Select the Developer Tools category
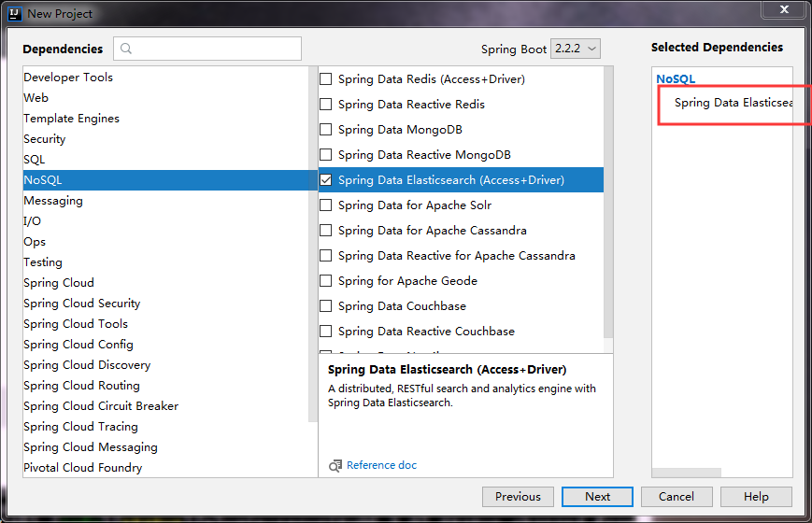This screenshot has width=812, height=523. (165, 78)
